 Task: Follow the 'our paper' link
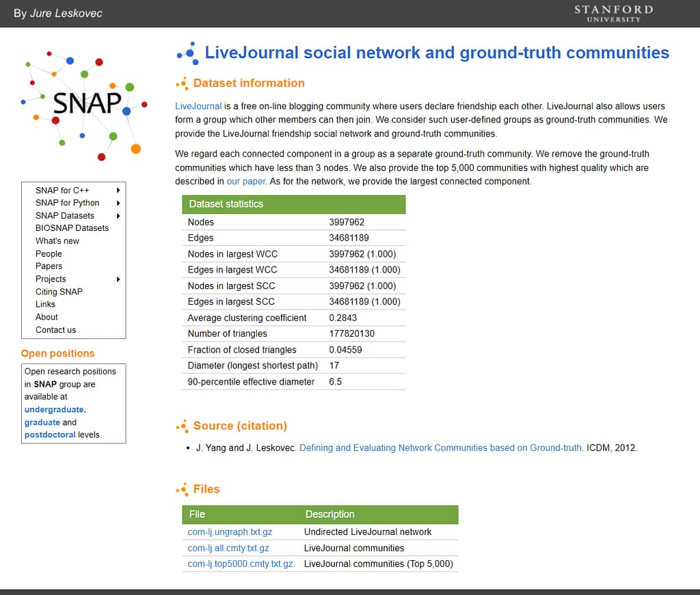pos(246,182)
